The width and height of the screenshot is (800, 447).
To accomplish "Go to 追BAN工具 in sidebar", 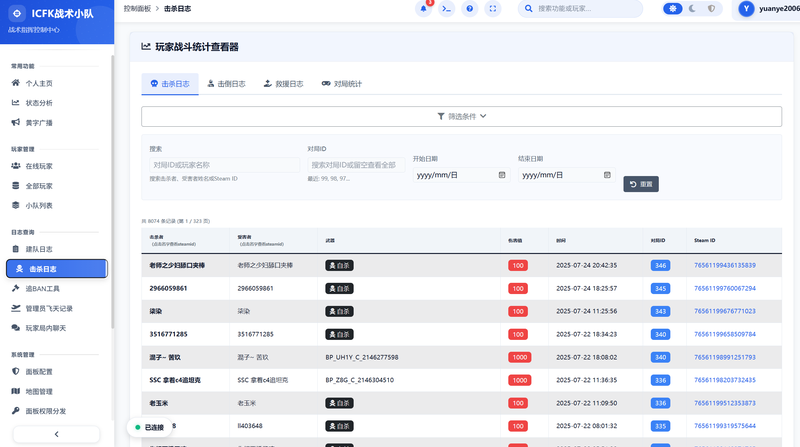I will (43, 288).
